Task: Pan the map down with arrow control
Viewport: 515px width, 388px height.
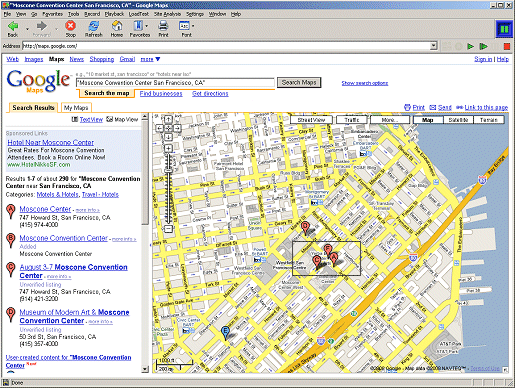Action: [168, 137]
